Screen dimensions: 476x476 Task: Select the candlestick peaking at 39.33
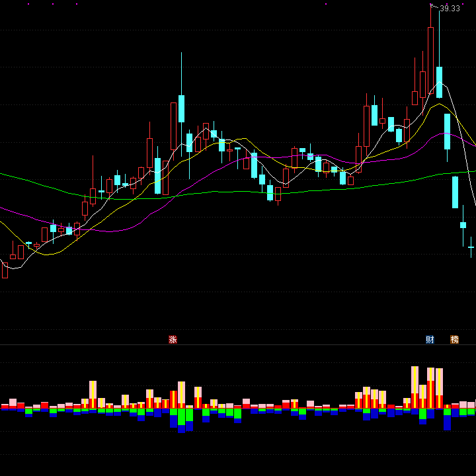tap(430, 60)
